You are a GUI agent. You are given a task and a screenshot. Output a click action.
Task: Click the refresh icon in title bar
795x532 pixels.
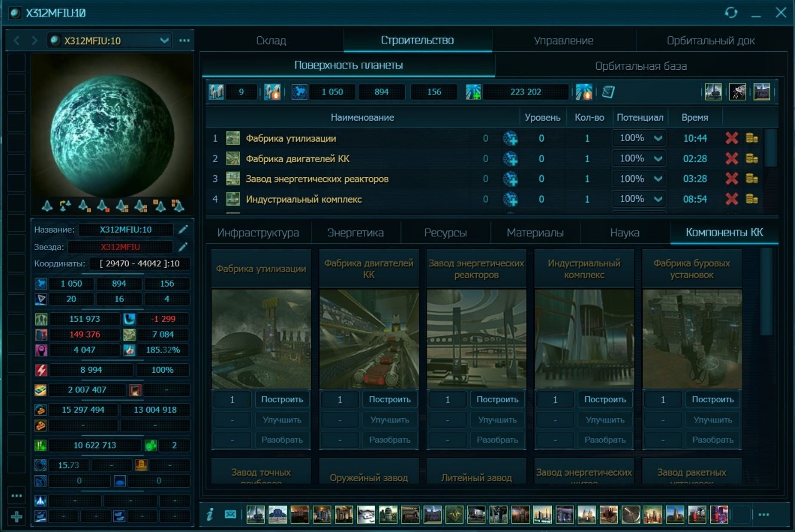point(731,13)
